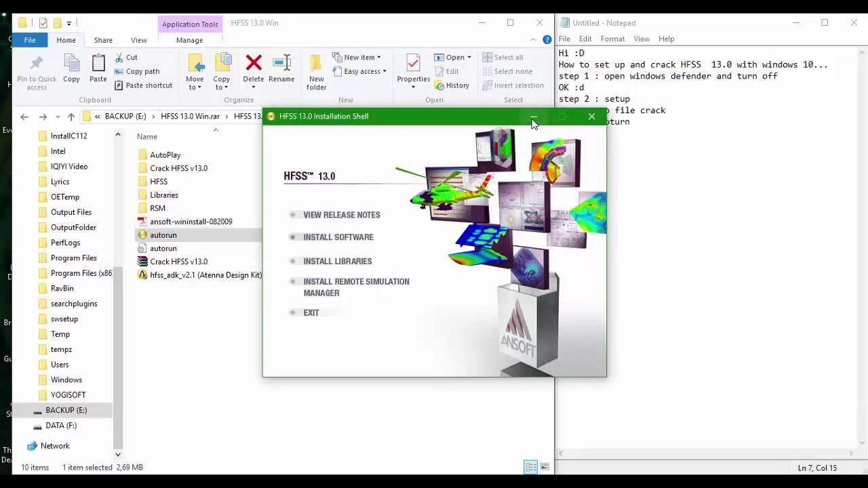Switch to details view icon in status bar
Screen dimensions: 868x488
pyautogui.click(x=531, y=467)
